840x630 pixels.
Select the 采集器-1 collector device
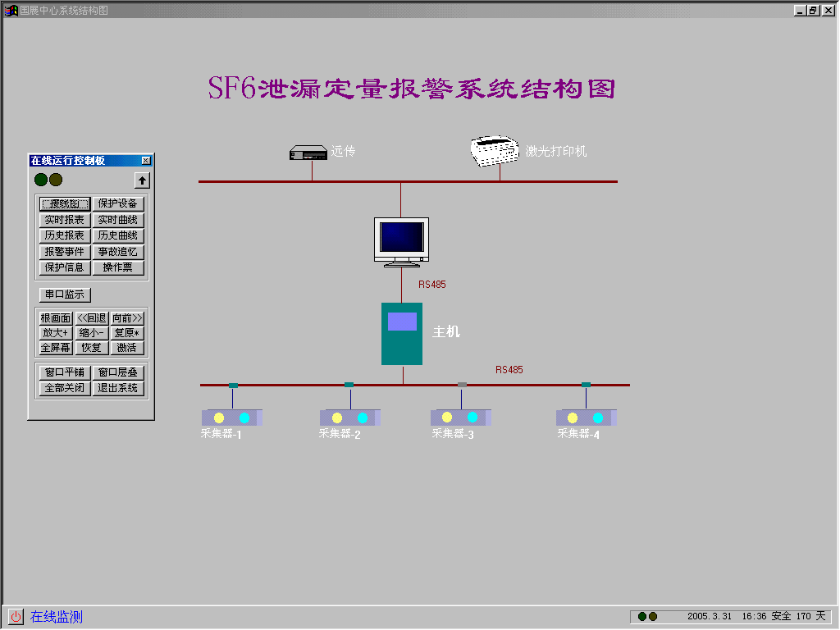(232, 418)
